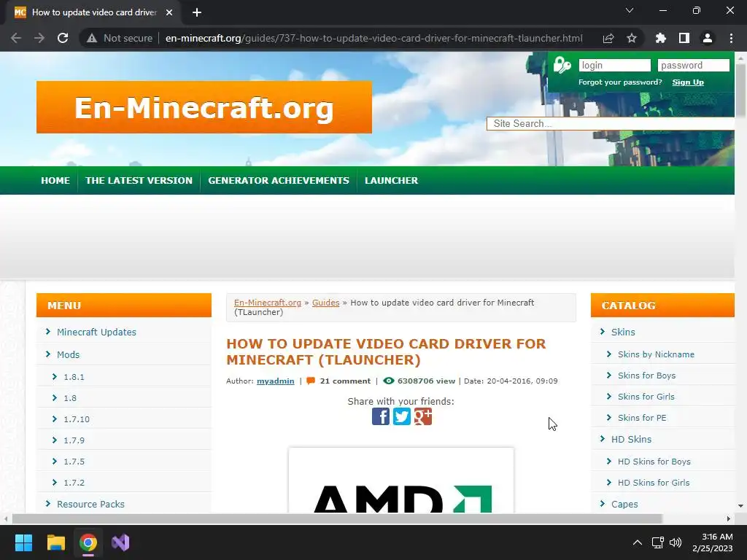This screenshot has height=560, width=747.
Task: Open HD Skins for Boys
Action: [654, 462]
